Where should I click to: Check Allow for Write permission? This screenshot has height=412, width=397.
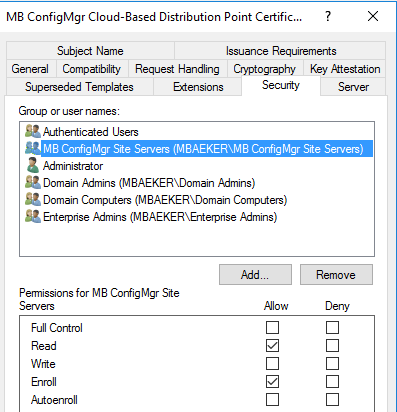click(x=272, y=364)
